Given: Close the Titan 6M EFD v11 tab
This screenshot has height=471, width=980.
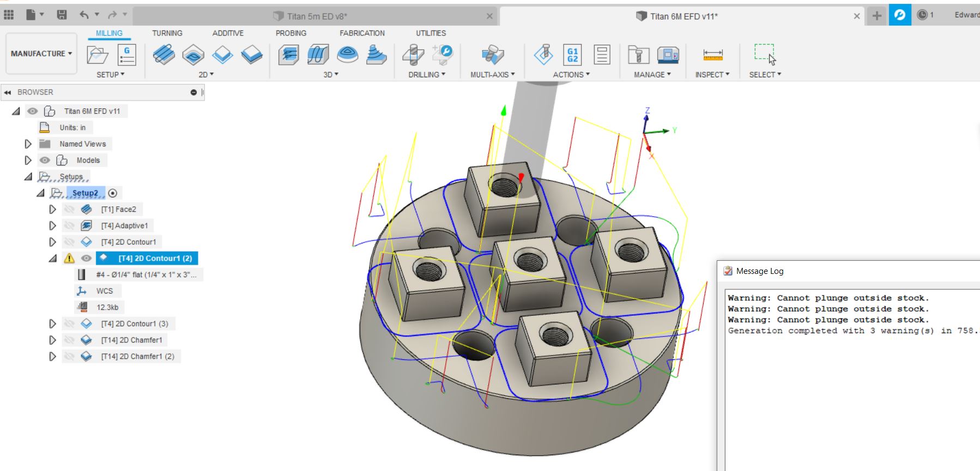Looking at the screenshot, I should (x=857, y=16).
